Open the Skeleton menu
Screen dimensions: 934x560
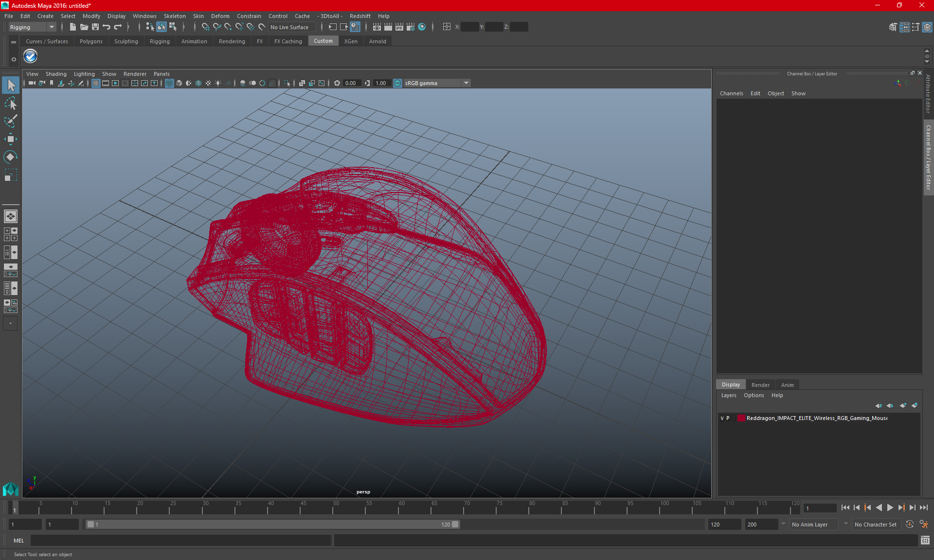pos(175,16)
